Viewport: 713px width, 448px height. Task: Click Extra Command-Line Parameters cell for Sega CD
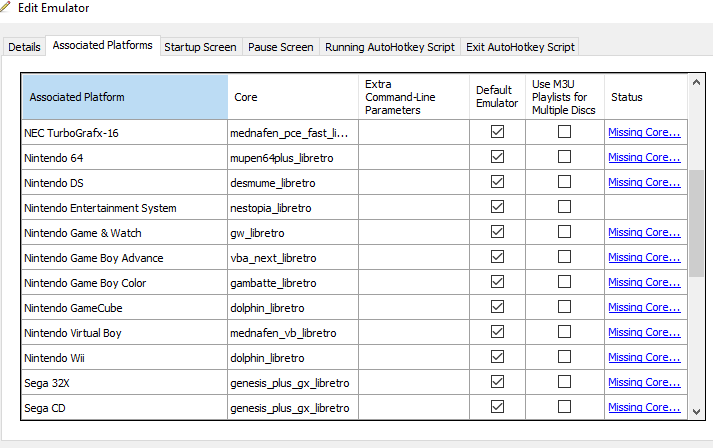(414, 408)
